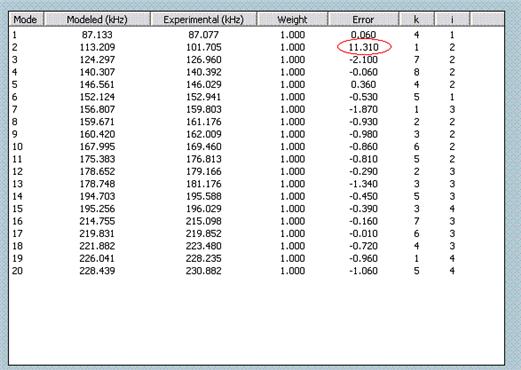Select modeled value 178.748
This screenshot has width=521, height=370.
(97, 184)
